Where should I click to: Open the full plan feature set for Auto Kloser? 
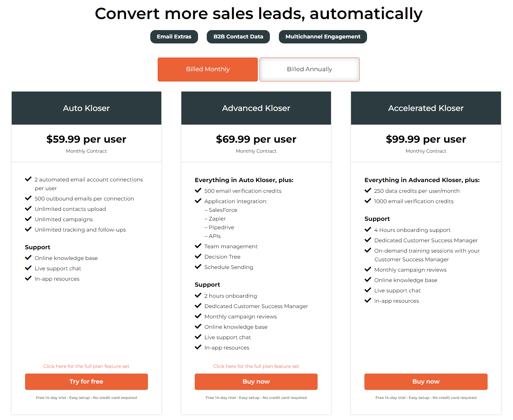86,366
